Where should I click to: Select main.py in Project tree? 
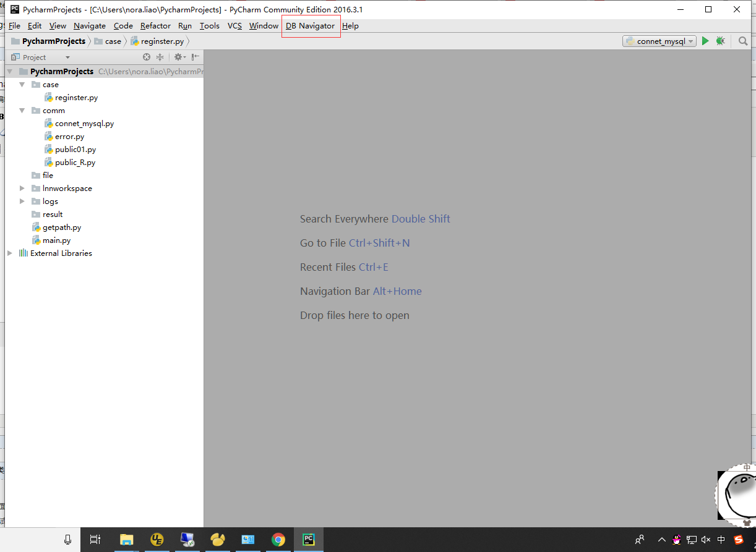[51, 240]
